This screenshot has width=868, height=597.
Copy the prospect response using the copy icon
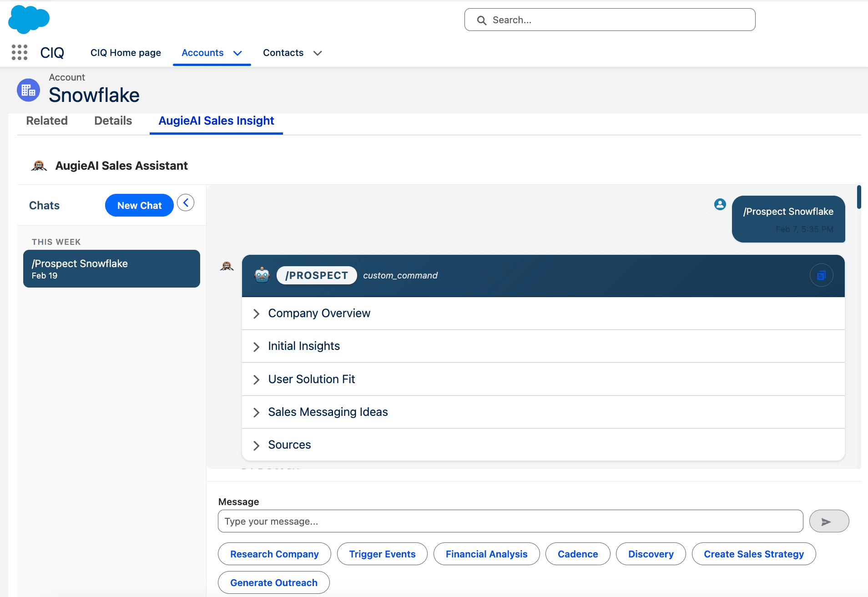tap(821, 275)
